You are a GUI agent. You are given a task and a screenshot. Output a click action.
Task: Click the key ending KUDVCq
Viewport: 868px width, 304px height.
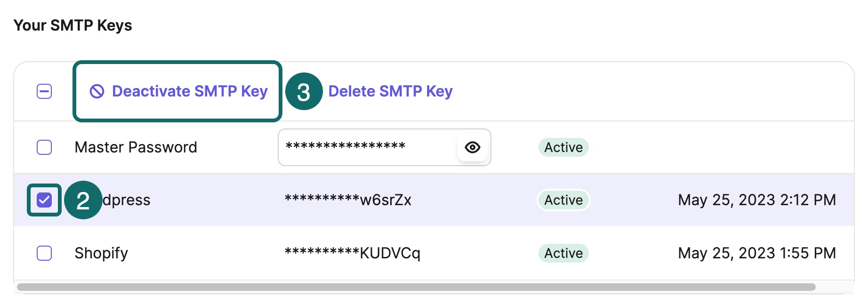(x=352, y=253)
